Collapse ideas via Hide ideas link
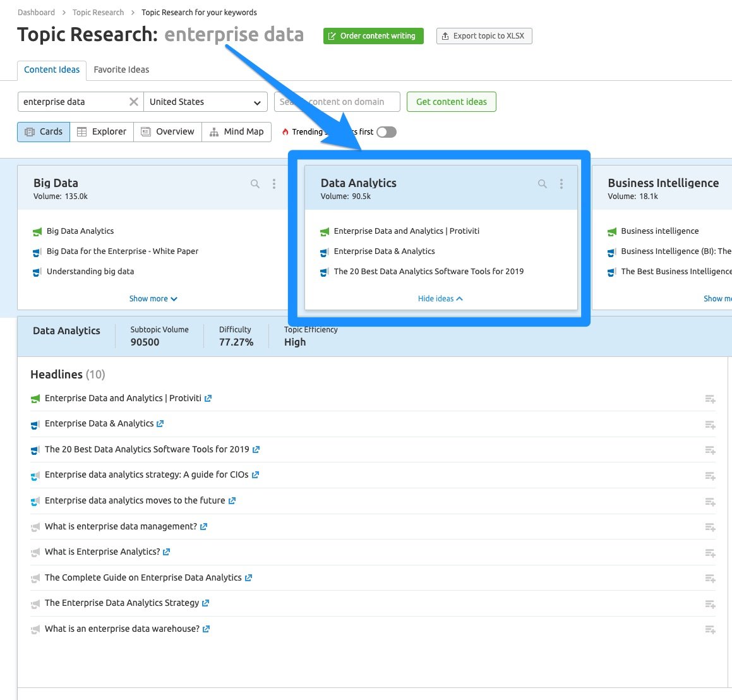The image size is (732, 700). pyautogui.click(x=440, y=298)
